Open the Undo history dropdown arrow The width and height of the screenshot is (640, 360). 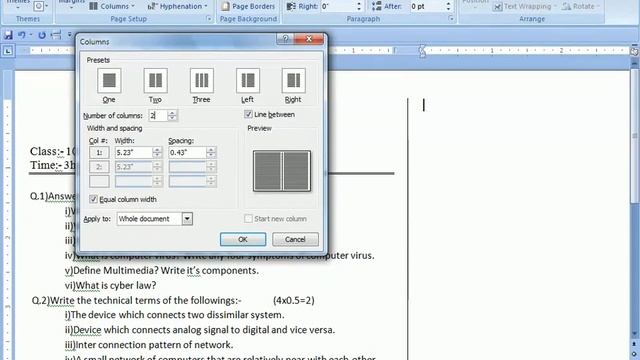[31, 36]
